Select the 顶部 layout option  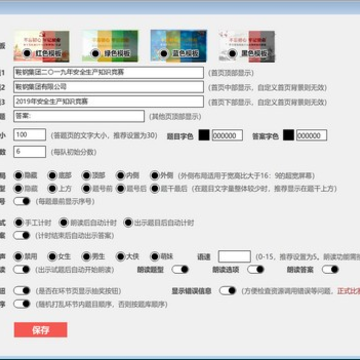[x=87, y=175]
